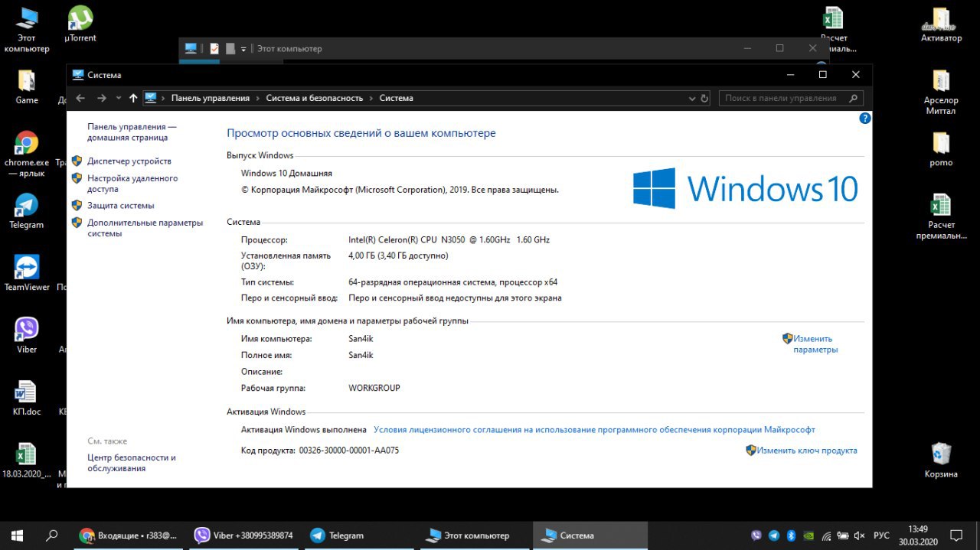Open the 18.03.2020 Excel file on desktop
Viewport: 980px width, 550px height.
(x=27, y=460)
